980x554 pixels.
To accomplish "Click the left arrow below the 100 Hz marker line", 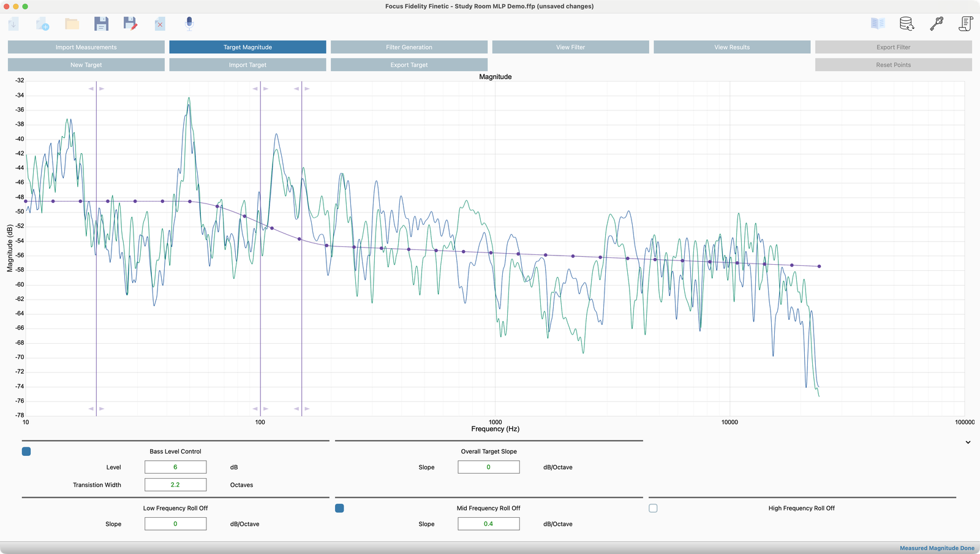I will (255, 409).
